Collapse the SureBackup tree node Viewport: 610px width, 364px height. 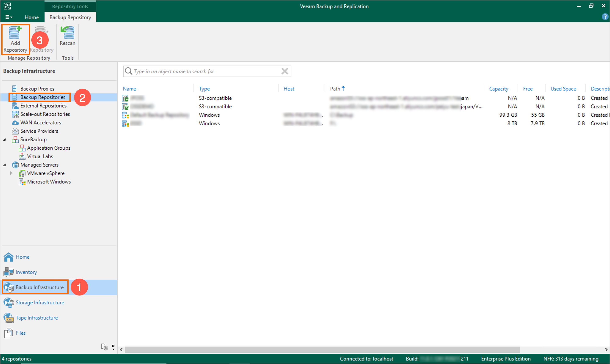coord(5,140)
